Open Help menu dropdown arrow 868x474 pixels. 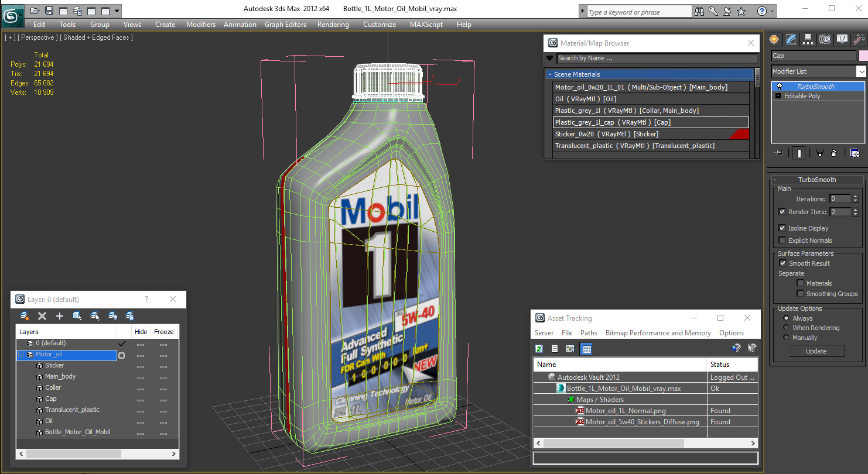point(773,11)
